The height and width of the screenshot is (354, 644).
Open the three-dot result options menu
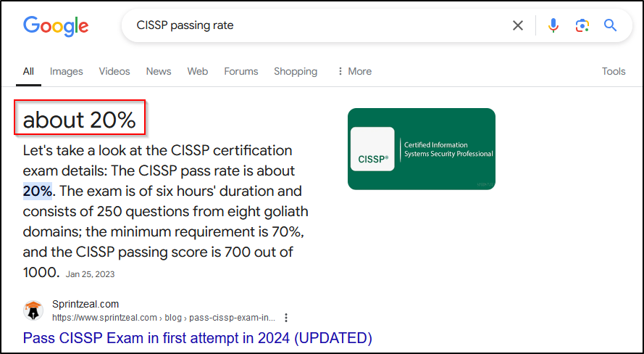(286, 318)
